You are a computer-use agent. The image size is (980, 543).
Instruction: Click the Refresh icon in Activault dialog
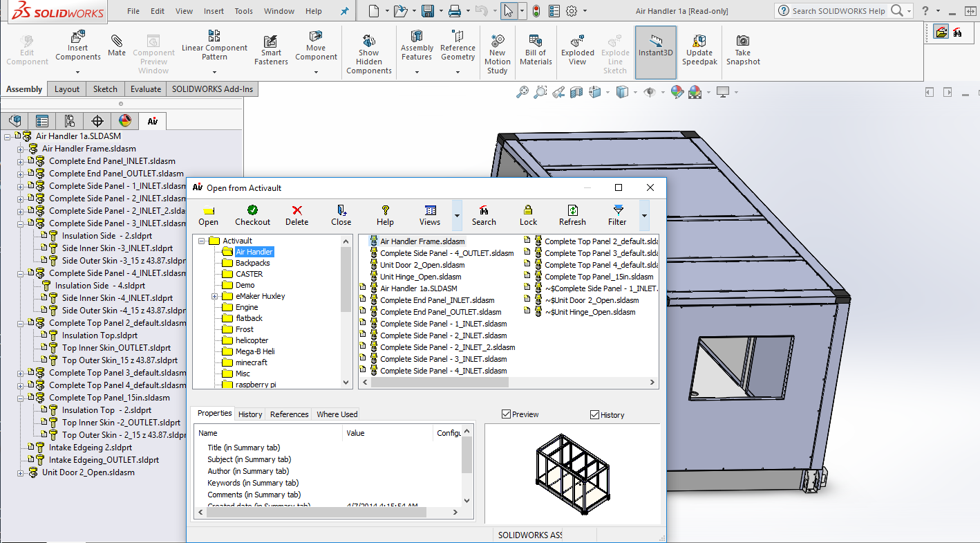572,215
